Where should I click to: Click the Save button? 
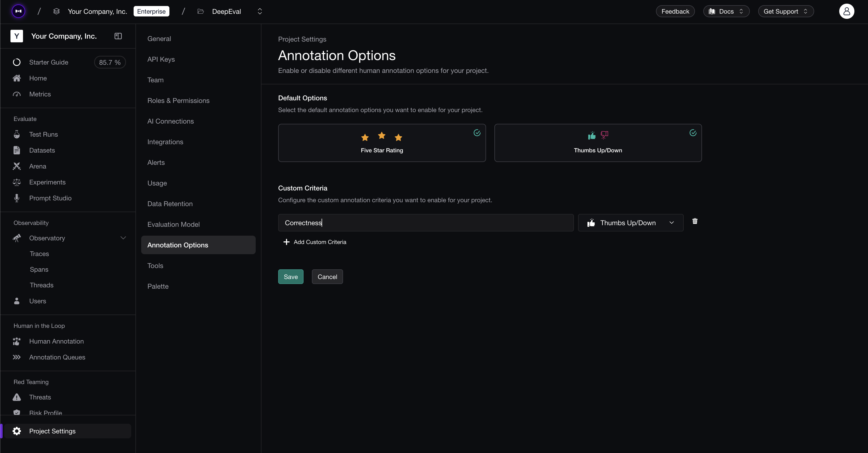point(290,277)
